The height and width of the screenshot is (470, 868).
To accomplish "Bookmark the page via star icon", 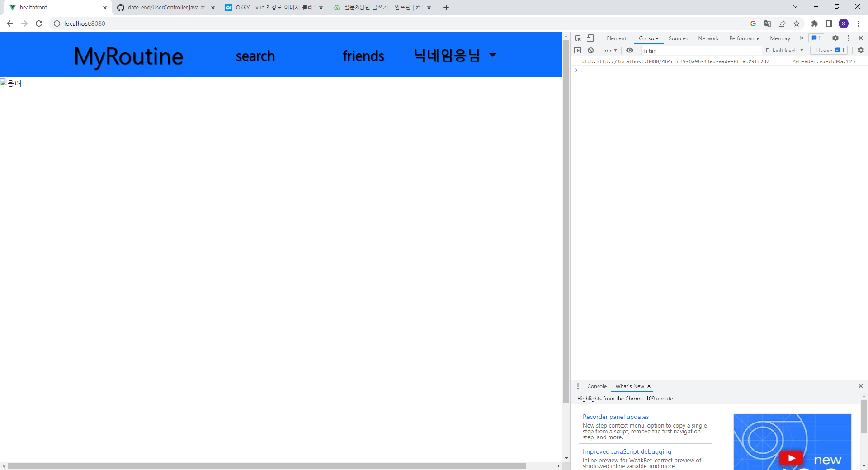I will [797, 23].
